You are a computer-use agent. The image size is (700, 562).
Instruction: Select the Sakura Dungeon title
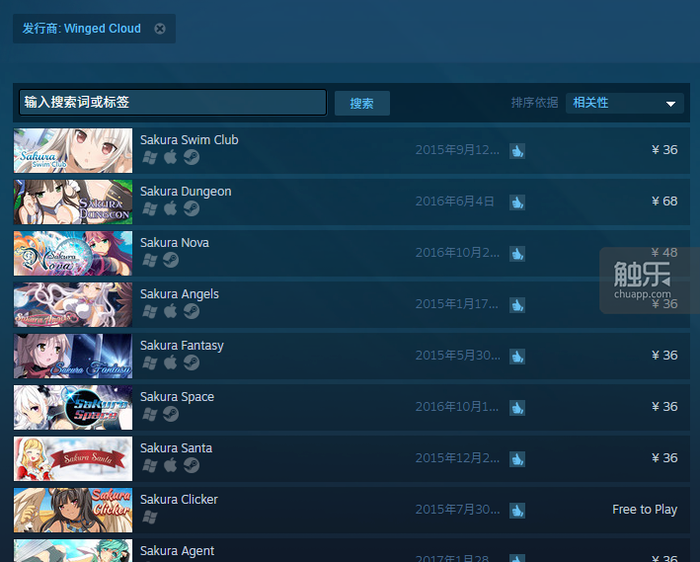point(186,191)
